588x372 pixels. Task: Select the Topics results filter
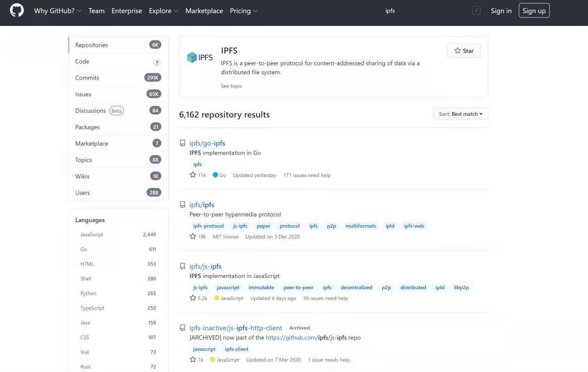[118, 160]
